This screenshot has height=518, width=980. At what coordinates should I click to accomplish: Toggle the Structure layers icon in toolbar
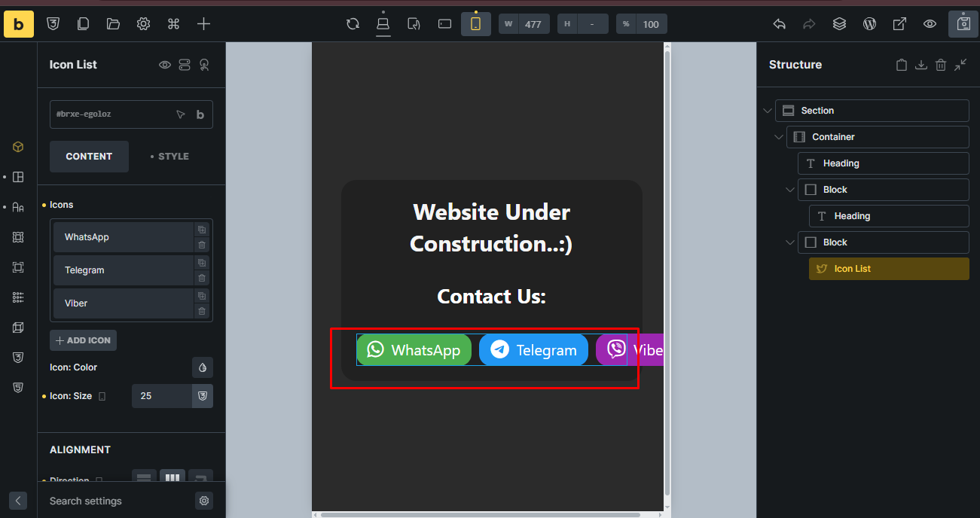tap(840, 24)
